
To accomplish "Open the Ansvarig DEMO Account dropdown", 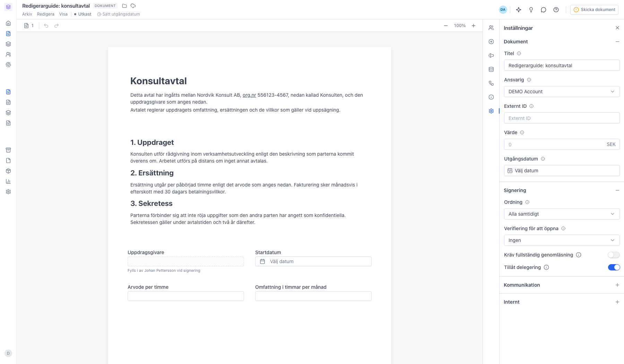I will (x=562, y=92).
